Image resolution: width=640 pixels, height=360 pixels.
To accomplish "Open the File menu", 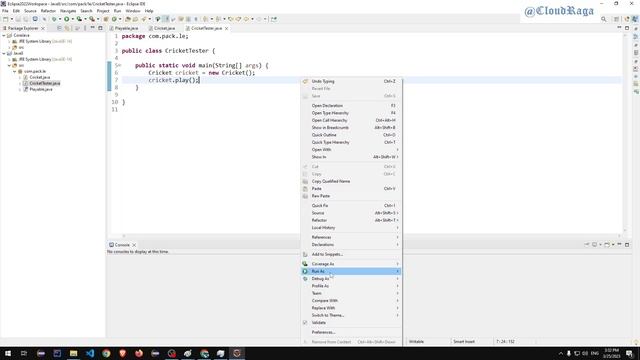I will point(5,11).
